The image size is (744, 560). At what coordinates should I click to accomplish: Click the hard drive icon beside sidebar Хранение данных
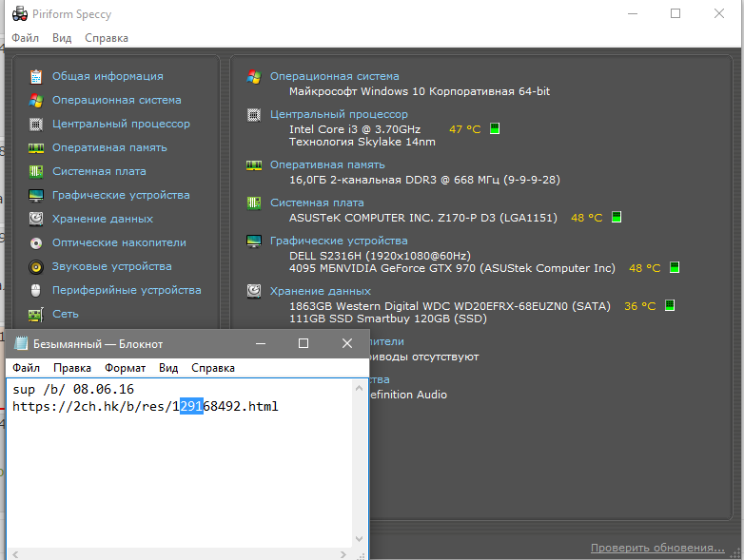(x=36, y=219)
